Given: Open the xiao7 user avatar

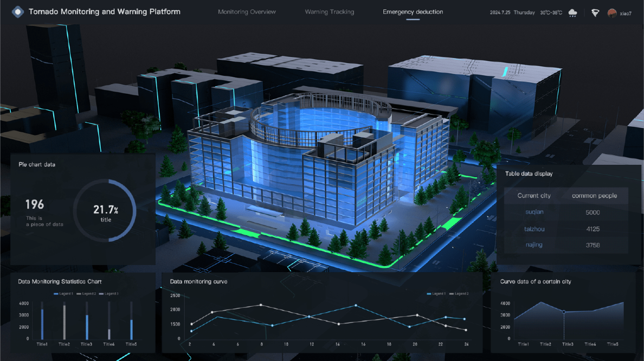Looking at the screenshot, I should (612, 12).
